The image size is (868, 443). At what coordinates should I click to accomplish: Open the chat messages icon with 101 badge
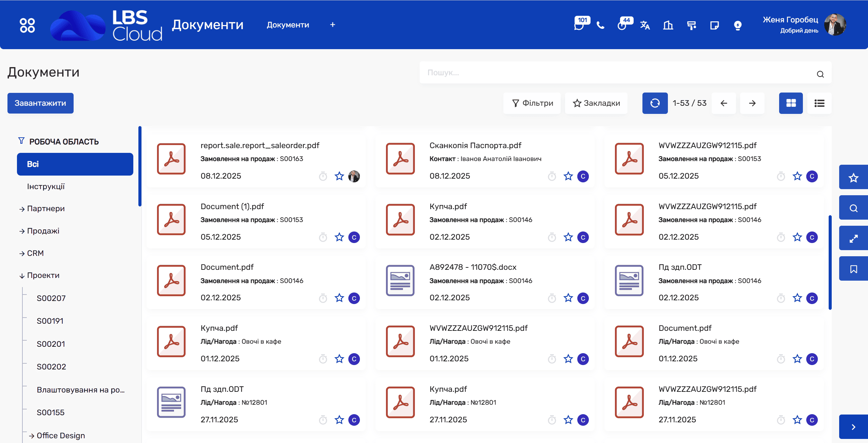(x=579, y=25)
